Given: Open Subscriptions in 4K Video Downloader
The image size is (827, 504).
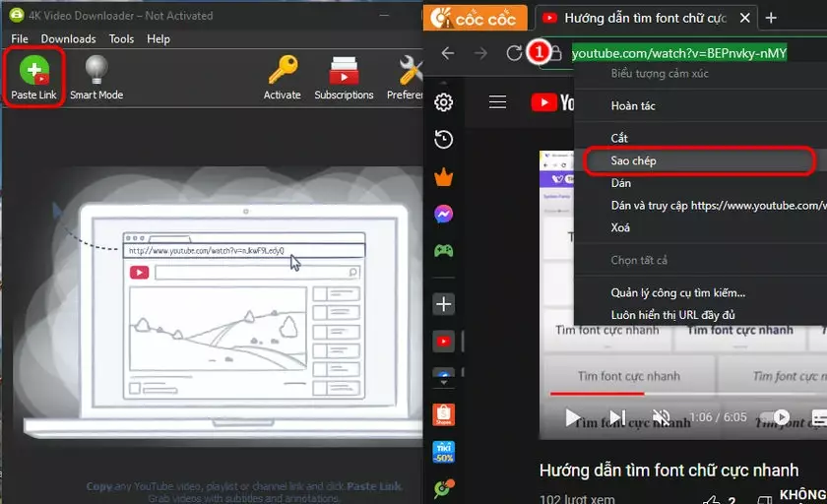Looking at the screenshot, I should pos(344,77).
